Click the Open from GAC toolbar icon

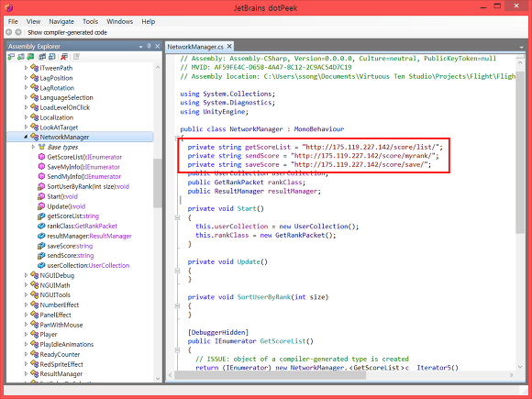21,57
